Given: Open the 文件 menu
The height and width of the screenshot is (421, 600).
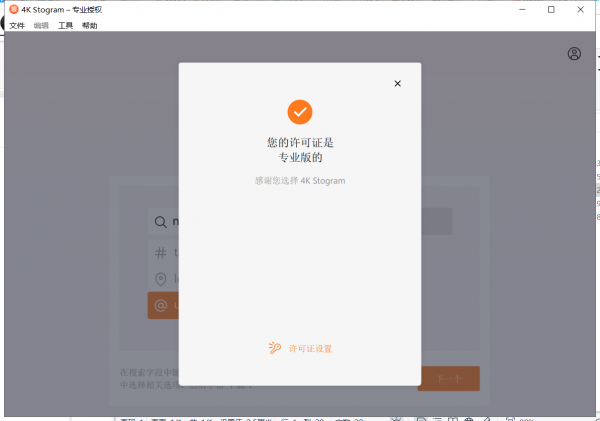Looking at the screenshot, I should click(17, 26).
